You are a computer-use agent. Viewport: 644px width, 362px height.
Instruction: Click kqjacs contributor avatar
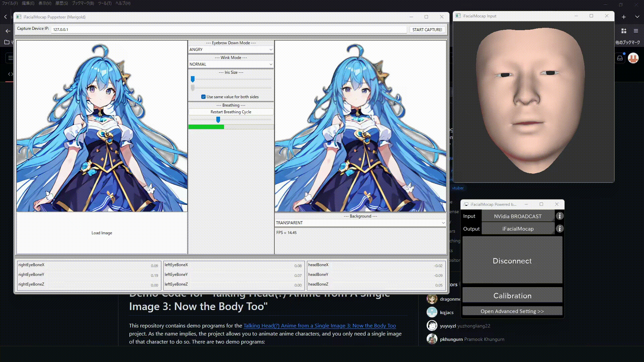pyautogui.click(x=432, y=312)
